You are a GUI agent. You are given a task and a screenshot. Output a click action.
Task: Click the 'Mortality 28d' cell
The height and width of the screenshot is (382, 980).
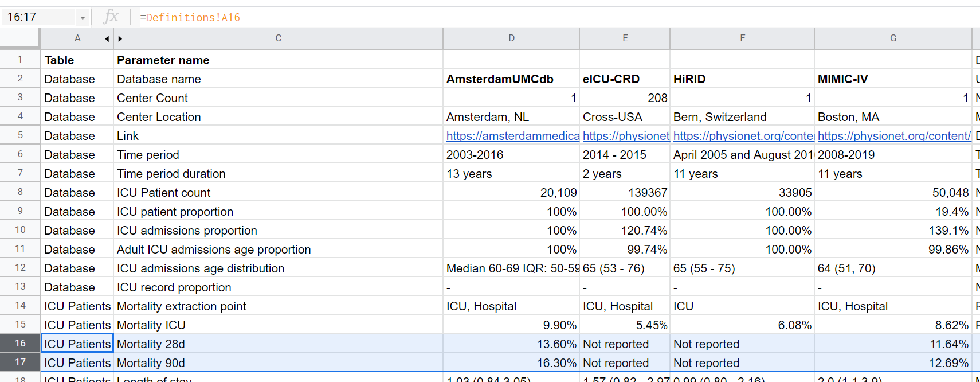pos(278,344)
